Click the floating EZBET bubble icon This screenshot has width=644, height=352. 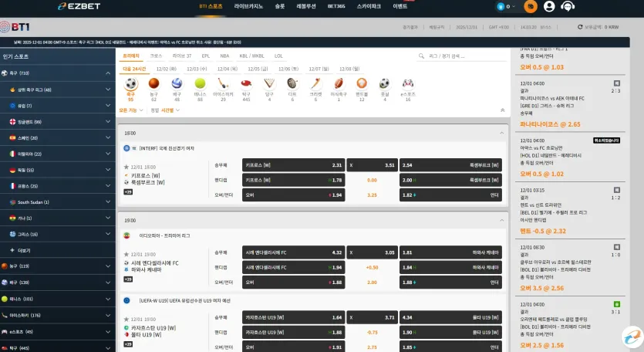tap(632, 337)
